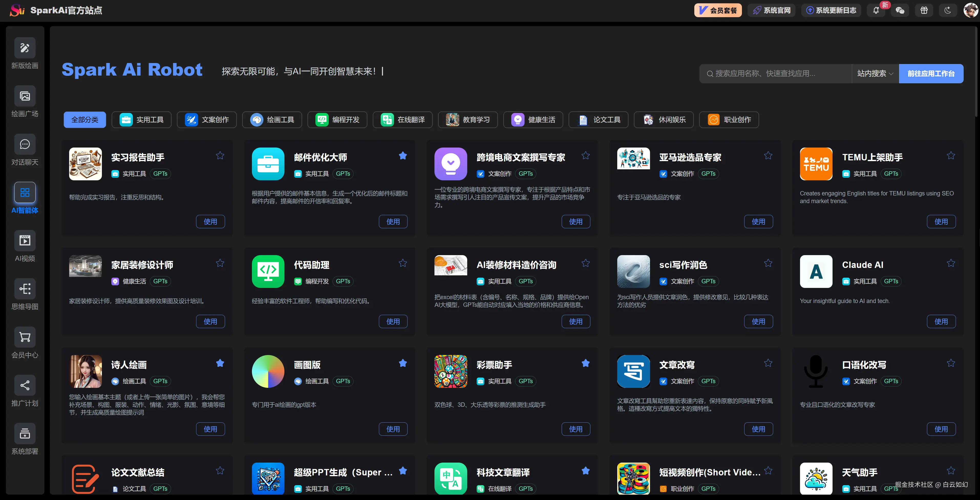Viewport: 980px width, 500px height.
Task: Switch to the 编程开发 category tab
Action: pos(337,119)
